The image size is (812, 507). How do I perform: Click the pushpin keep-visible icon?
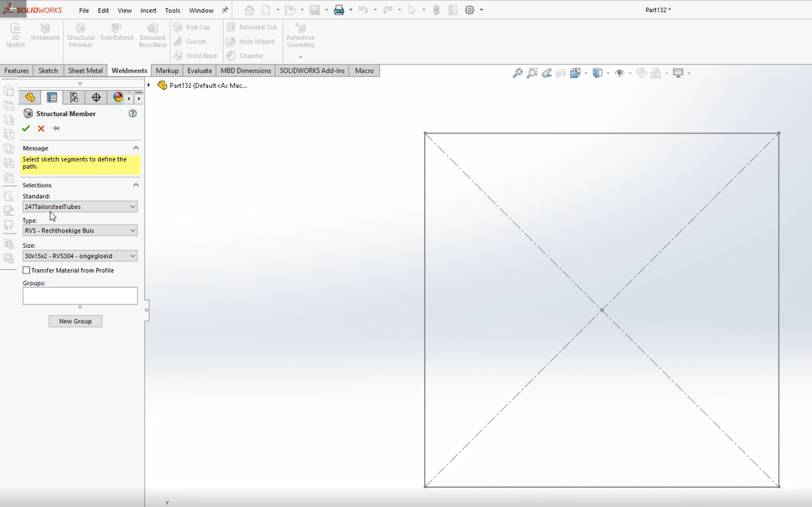[x=56, y=129]
